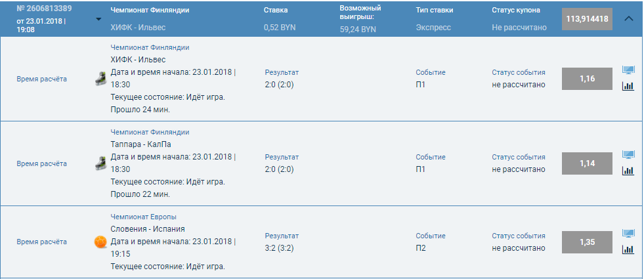Open live broadcast monitor for Таппара - КалПа
This screenshot has width=644, height=279.
point(628,155)
